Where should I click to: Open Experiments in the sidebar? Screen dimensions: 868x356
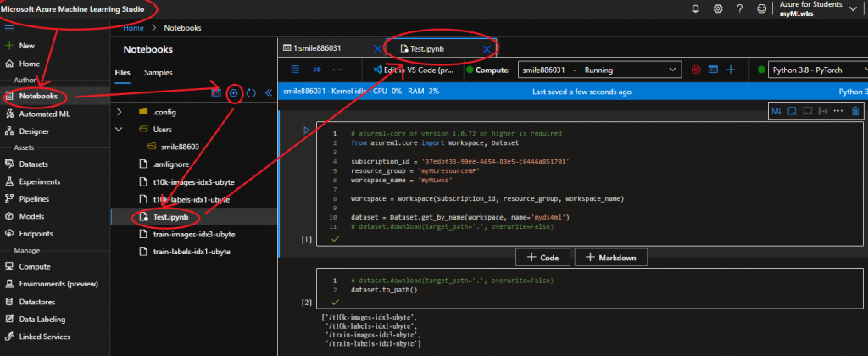click(32, 181)
